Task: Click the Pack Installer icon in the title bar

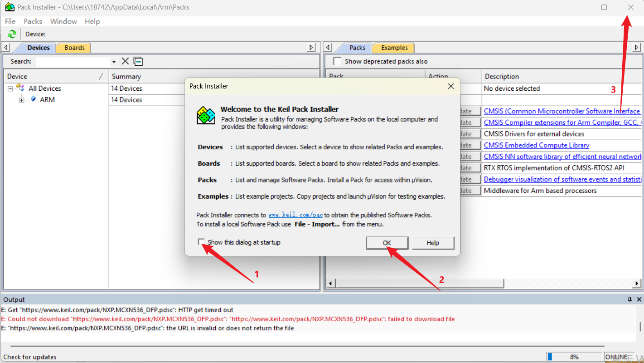Action: coord(10,7)
